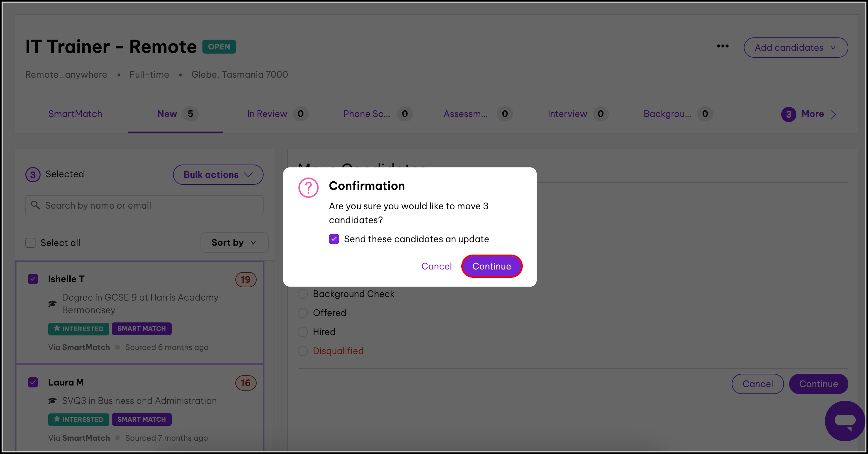Screen dimensions: 868x454
Task: Toggle the Select all checkbox
Action: coord(31,243)
